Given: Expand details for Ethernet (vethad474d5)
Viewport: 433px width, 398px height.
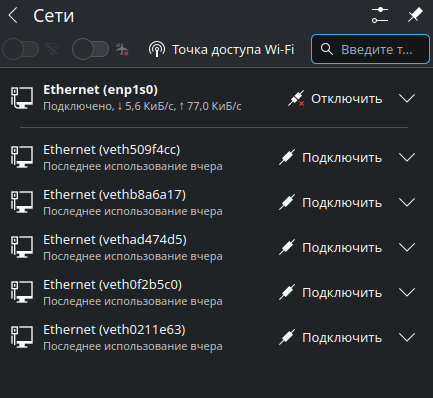Looking at the screenshot, I should (407, 247).
